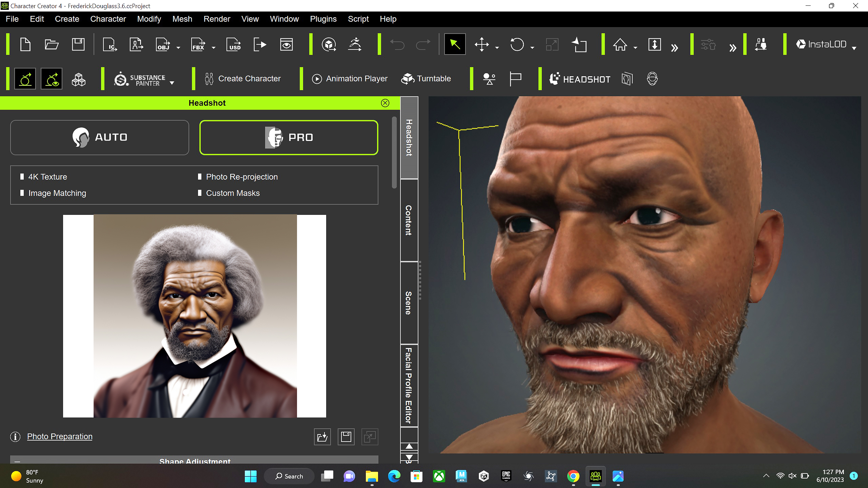
Task: Toggle the PRO headshot mode
Action: [289, 137]
